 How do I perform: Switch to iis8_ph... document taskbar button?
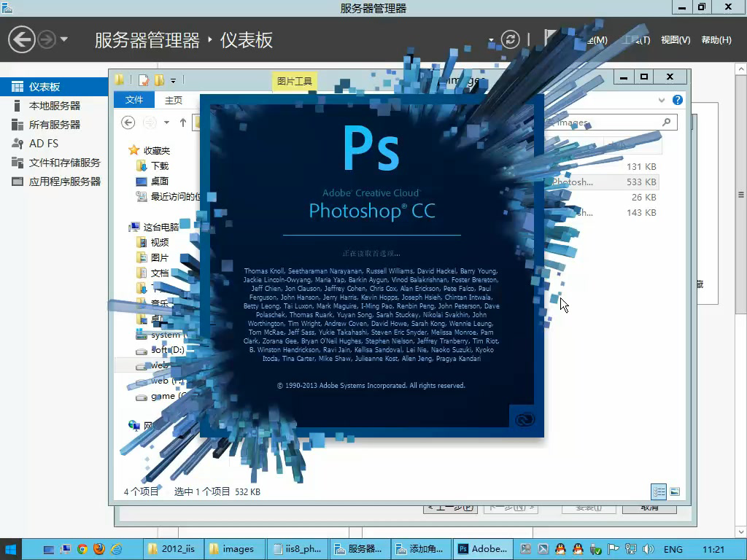(x=297, y=549)
